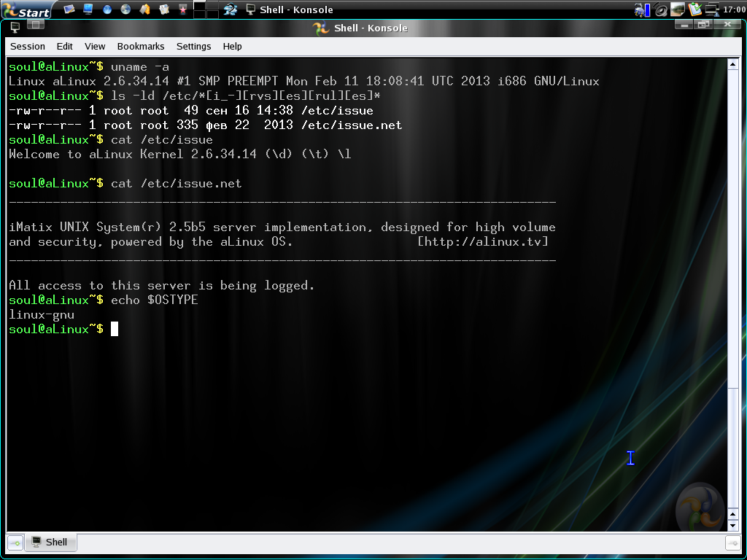Click the 17:00 clock
747x560 pixels.
tap(734, 9)
